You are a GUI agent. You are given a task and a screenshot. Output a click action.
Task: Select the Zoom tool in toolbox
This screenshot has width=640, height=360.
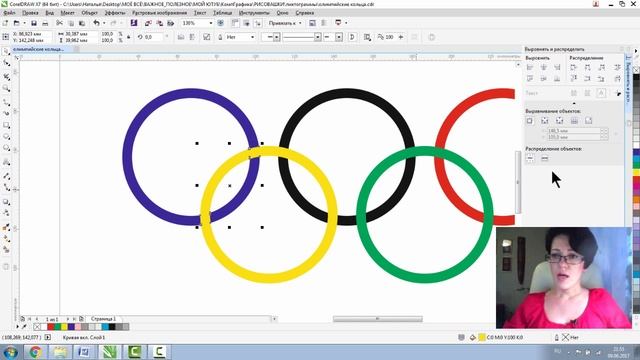[x=6, y=88]
